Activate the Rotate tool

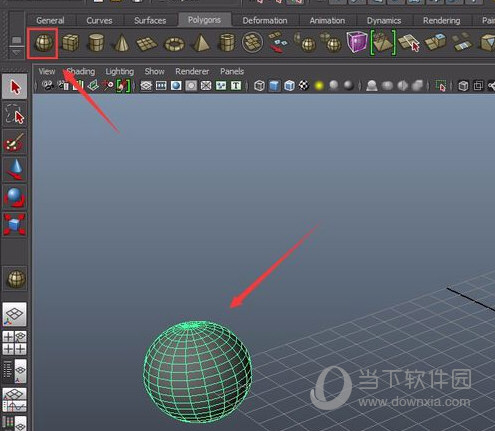(x=14, y=197)
